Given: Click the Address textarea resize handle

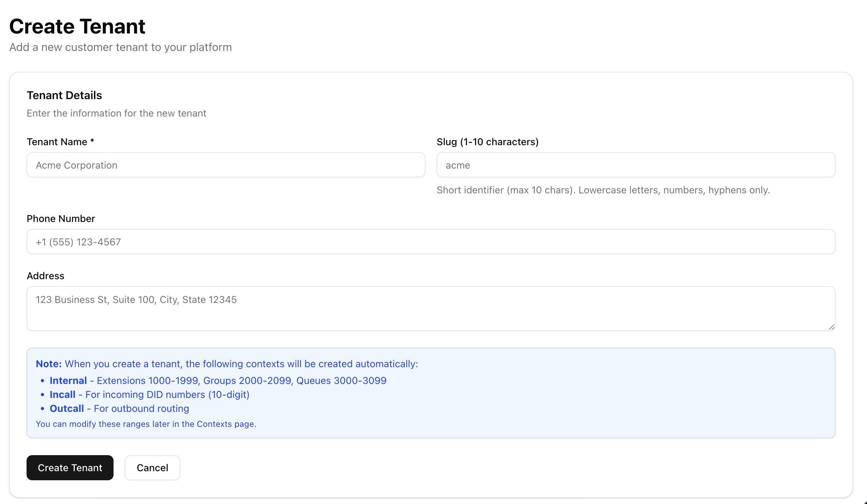Looking at the screenshot, I should [832, 327].
